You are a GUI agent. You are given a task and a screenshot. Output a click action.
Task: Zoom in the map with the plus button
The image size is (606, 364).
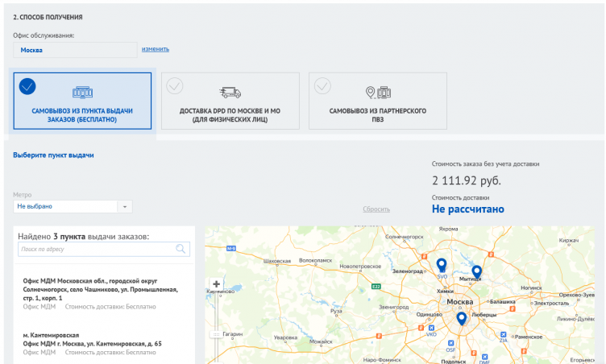pos(216,283)
